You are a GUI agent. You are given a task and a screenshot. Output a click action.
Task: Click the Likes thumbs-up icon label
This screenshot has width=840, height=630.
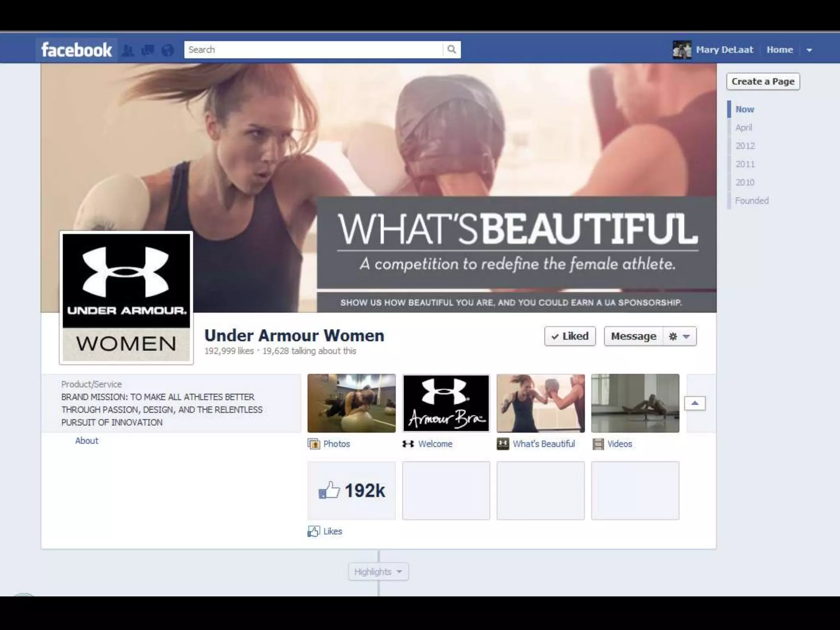click(314, 532)
